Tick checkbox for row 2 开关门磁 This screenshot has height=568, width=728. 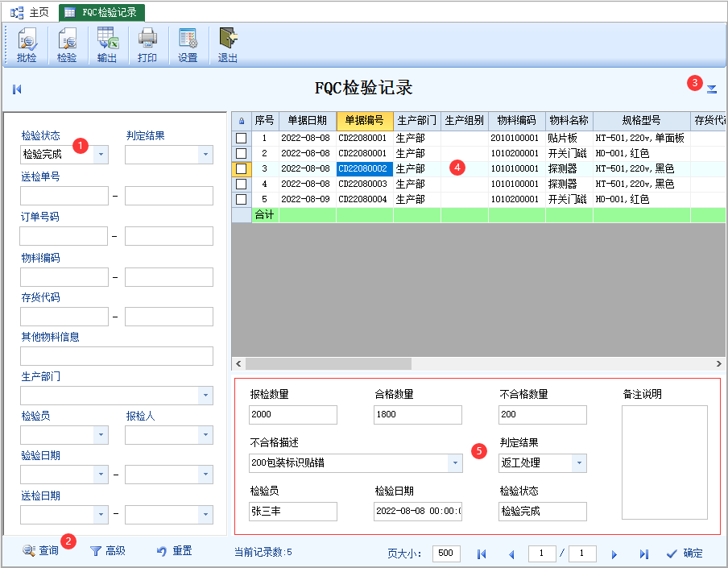click(242, 153)
